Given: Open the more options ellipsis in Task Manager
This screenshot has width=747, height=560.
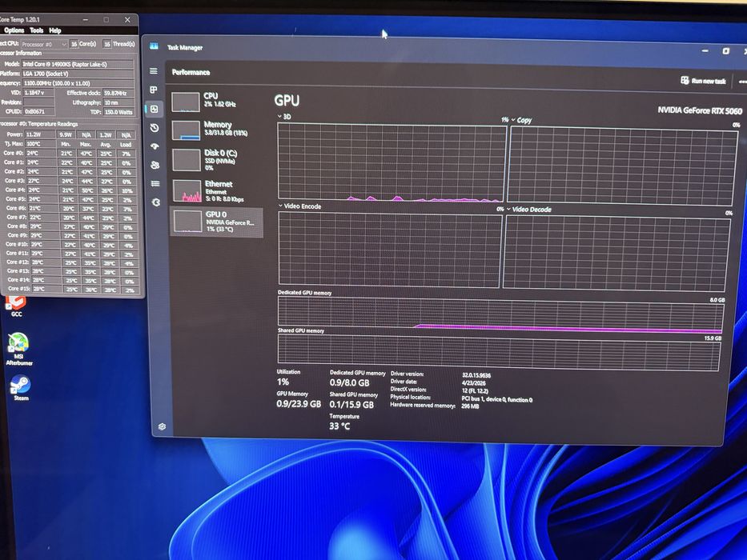Looking at the screenshot, I should tap(742, 82).
